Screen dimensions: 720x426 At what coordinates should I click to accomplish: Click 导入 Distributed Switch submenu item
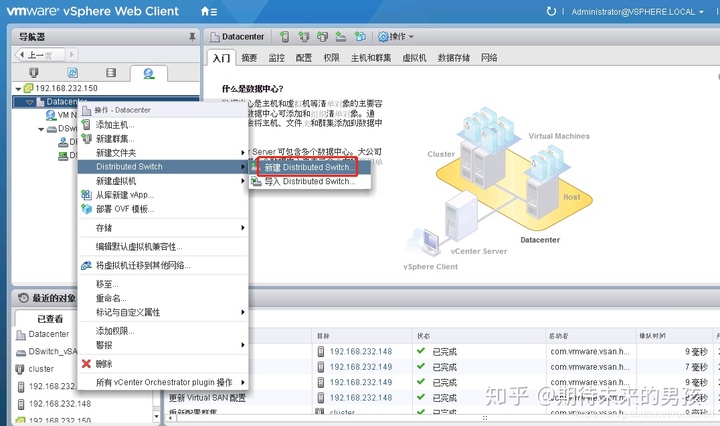310,182
